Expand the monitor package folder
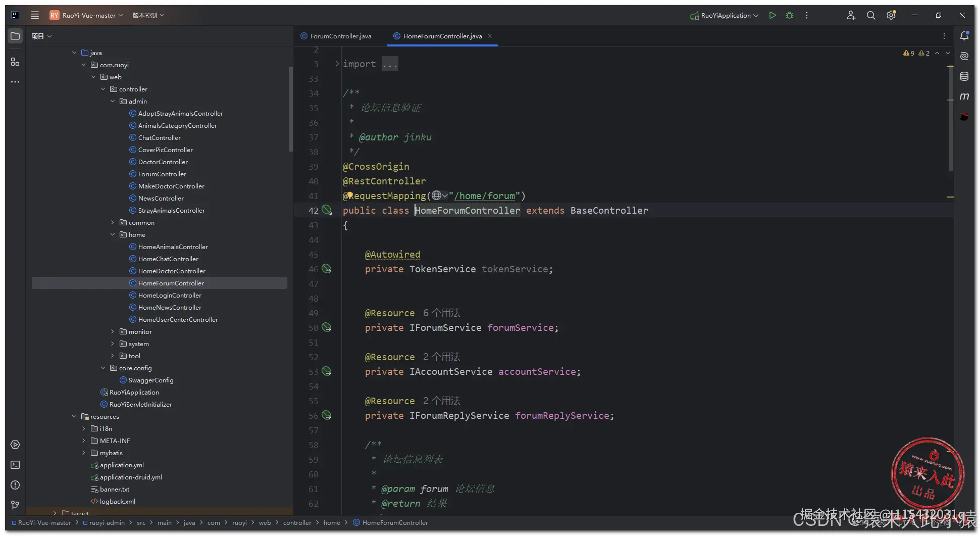This screenshot has height=536, width=980. click(x=113, y=331)
